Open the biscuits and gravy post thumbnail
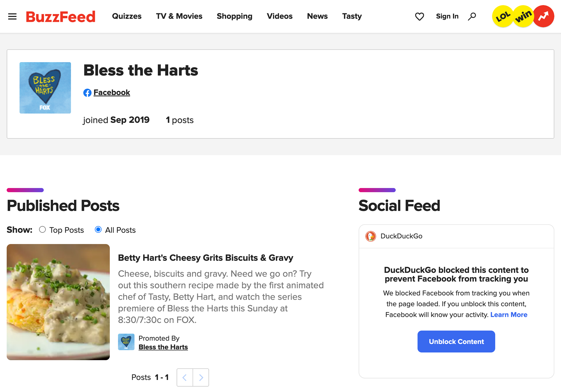561x392 pixels. click(x=58, y=302)
